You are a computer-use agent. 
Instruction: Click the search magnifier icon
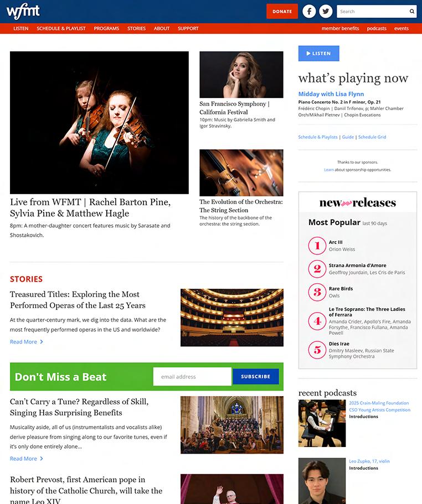[x=411, y=11]
